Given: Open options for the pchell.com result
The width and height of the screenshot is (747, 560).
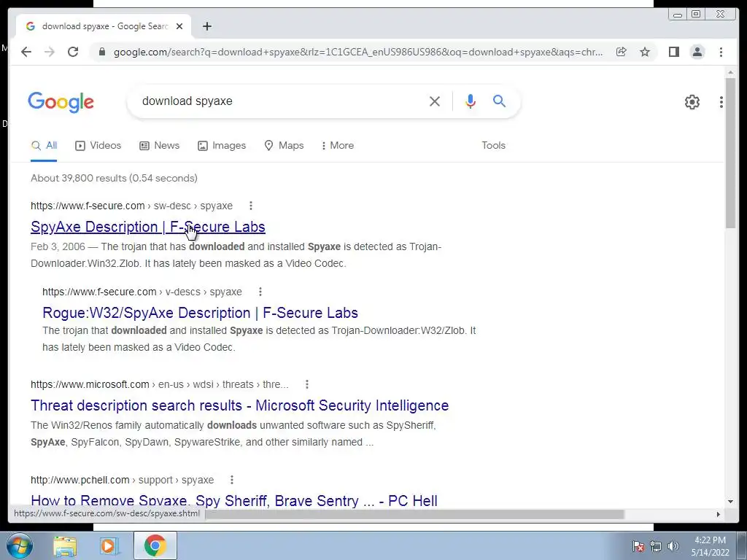Looking at the screenshot, I should point(231,480).
